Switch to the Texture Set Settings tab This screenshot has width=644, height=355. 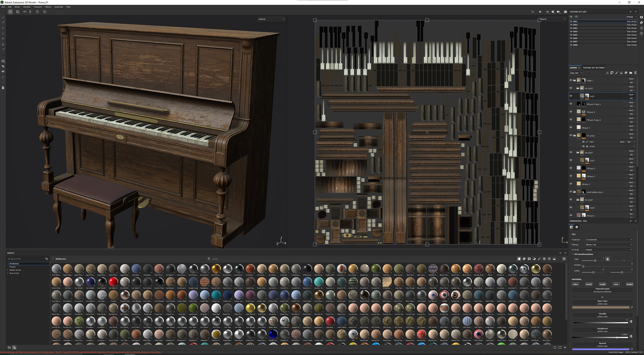tap(594, 68)
